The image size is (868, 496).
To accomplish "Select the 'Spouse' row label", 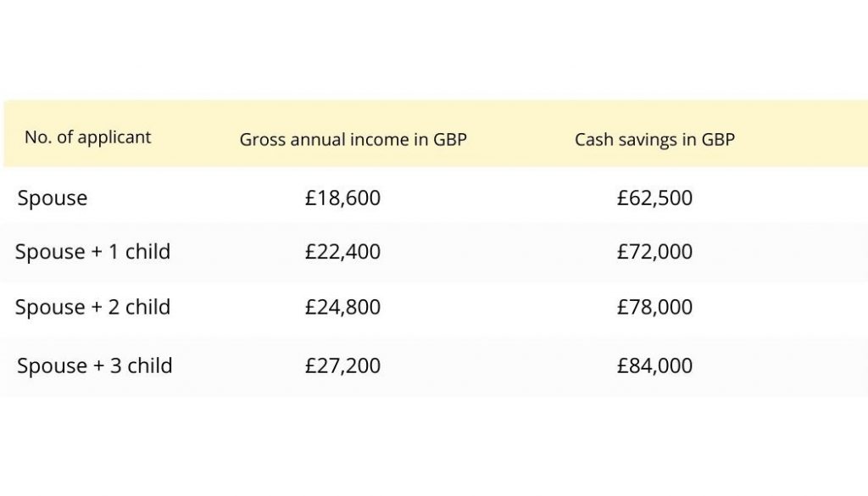I will pyautogui.click(x=53, y=198).
